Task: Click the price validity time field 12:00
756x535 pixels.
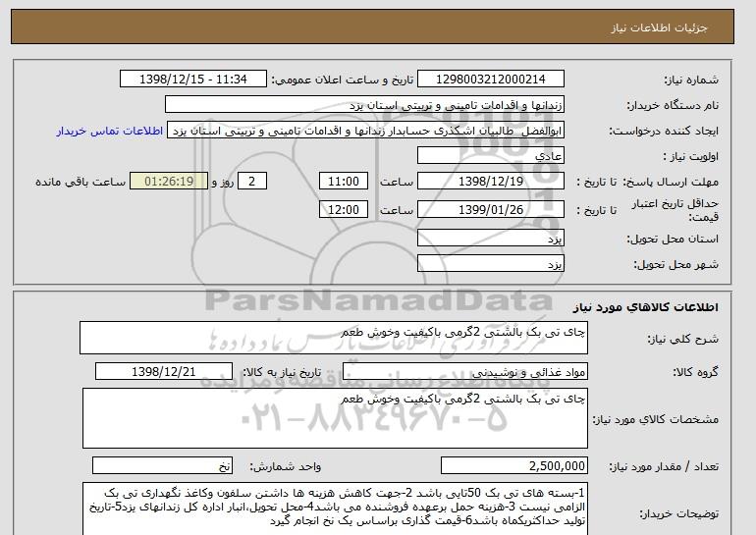Action: click(x=344, y=210)
